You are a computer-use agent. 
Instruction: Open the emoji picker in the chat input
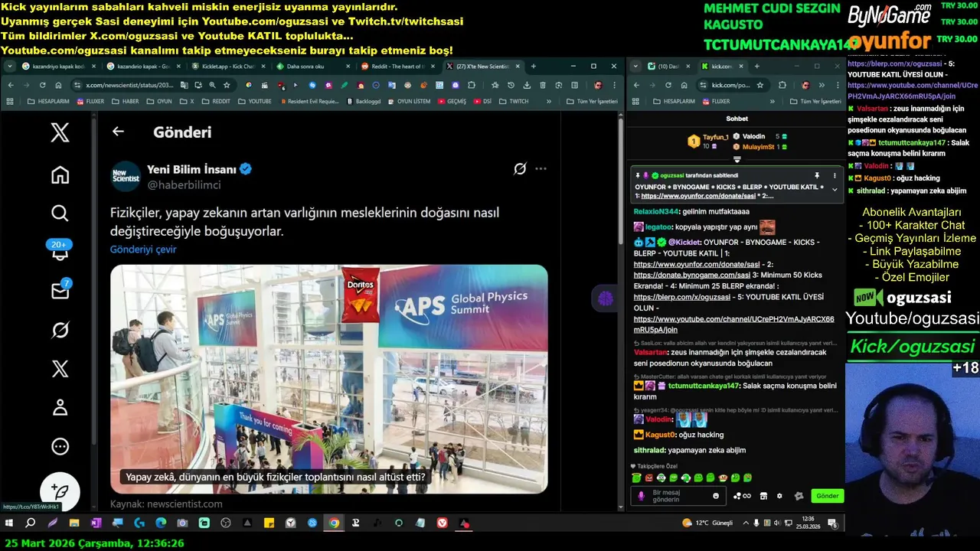(x=716, y=496)
